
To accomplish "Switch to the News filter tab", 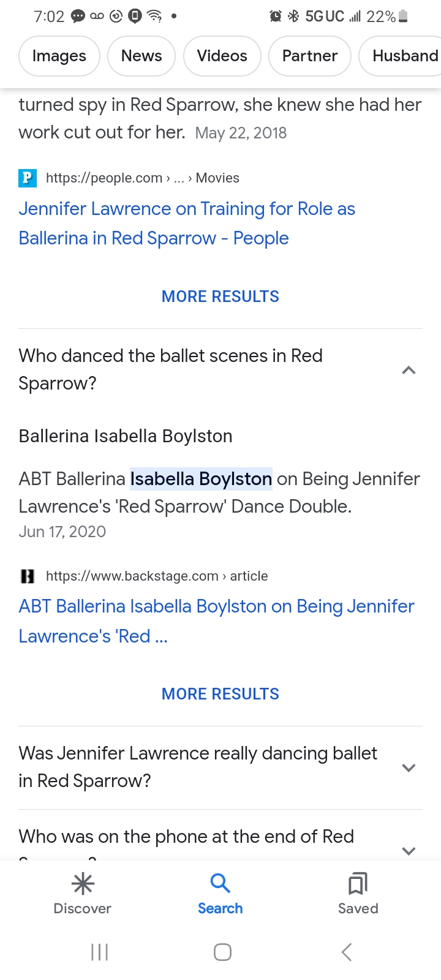I will coord(141,56).
